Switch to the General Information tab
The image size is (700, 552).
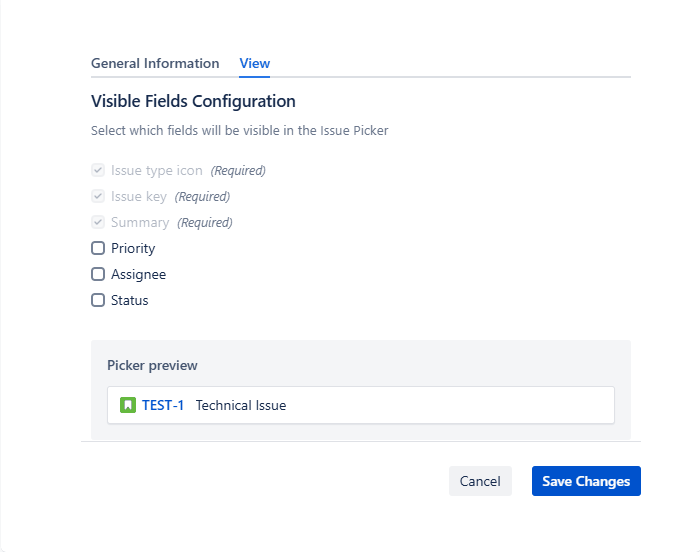click(x=155, y=63)
